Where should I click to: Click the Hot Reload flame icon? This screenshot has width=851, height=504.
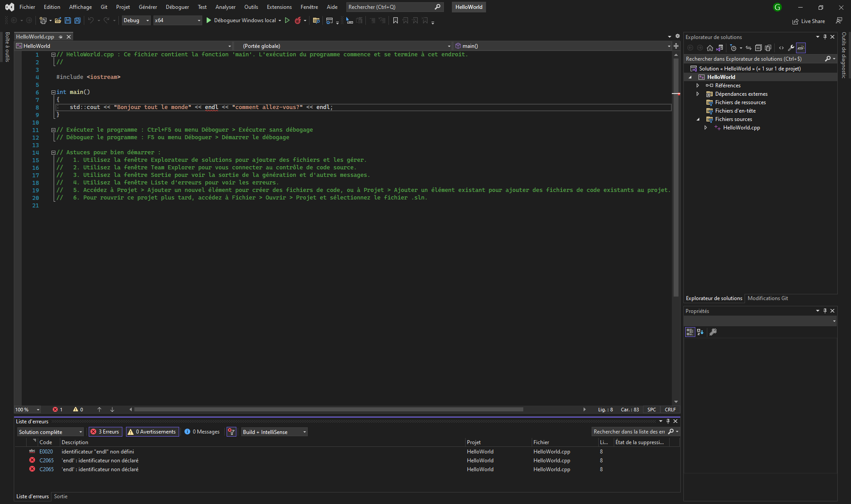298,20
